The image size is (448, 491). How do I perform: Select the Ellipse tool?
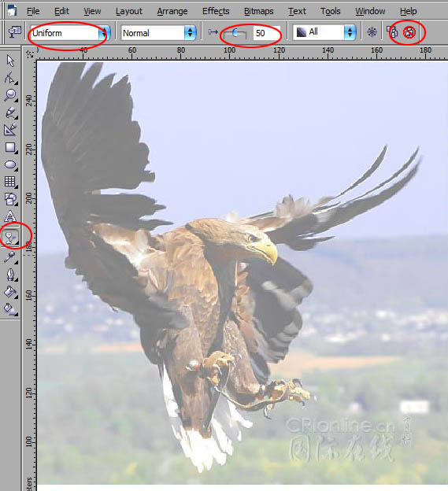[10, 164]
